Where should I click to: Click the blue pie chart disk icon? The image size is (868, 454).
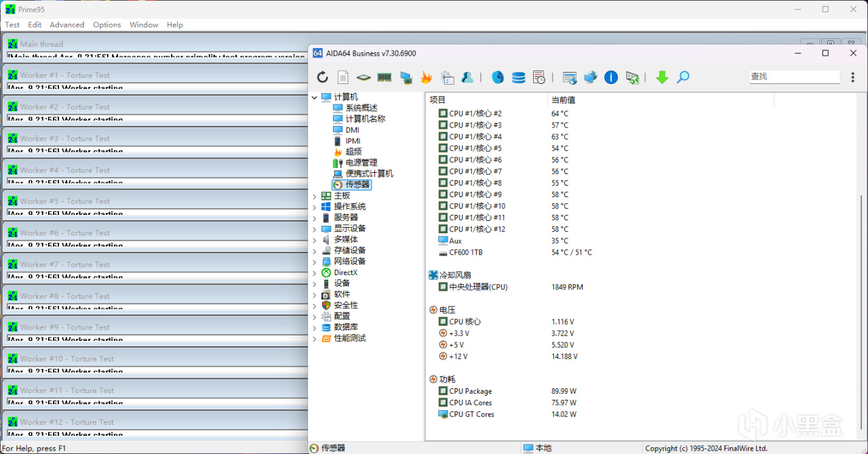(x=498, y=77)
